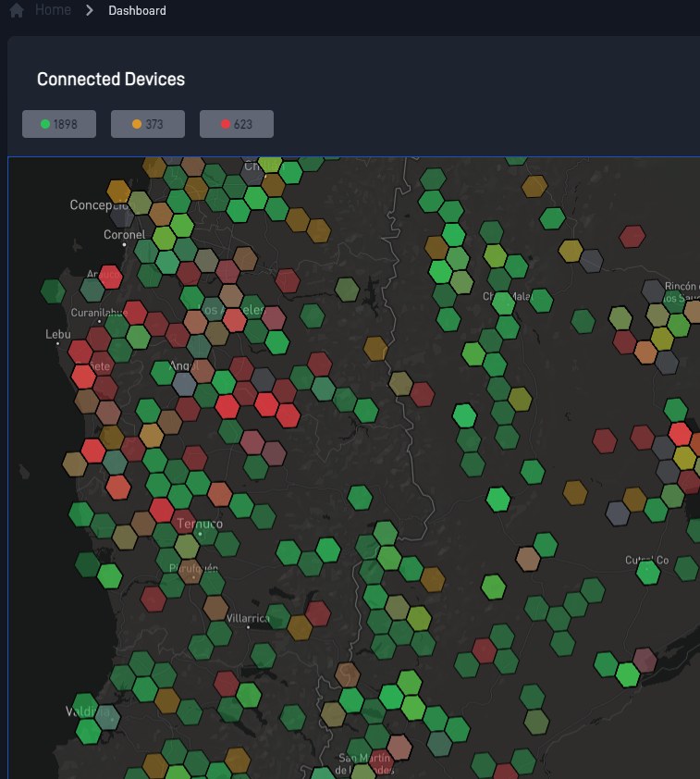Click the Lebu town label on map
The image size is (700, 779).
click(x=58, y=334)
